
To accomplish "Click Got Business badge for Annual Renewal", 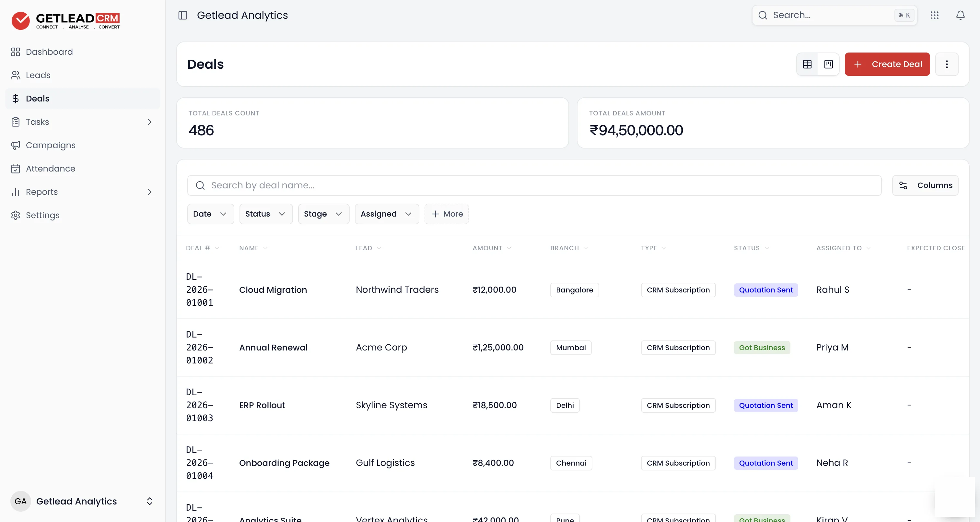I will (762, 348).
